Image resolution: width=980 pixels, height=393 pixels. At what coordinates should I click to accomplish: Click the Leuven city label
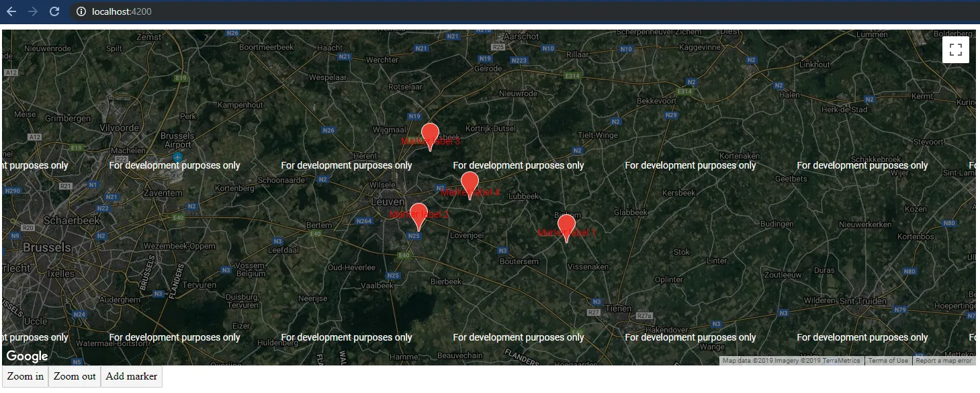pyautogui.click(x=388, y=202)
